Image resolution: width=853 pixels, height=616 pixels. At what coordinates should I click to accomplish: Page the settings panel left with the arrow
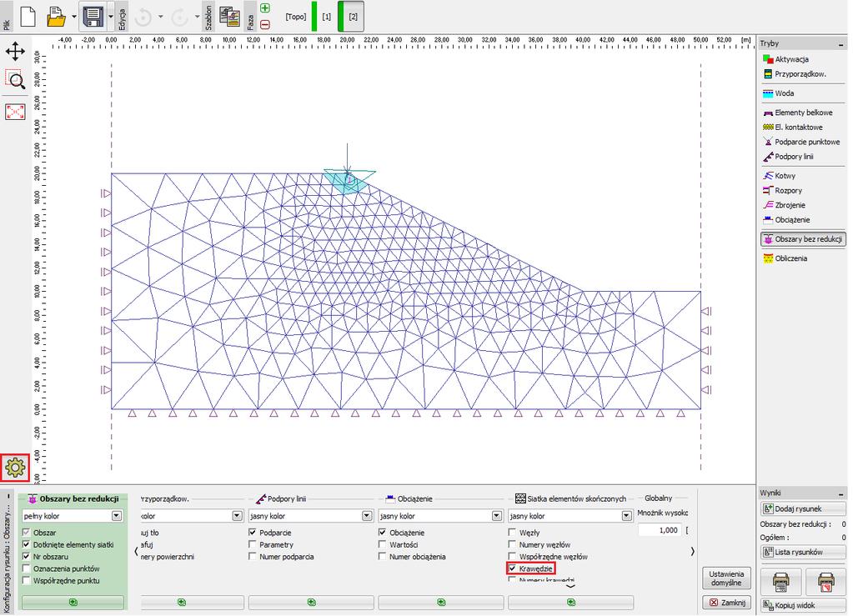pos(136,551)
